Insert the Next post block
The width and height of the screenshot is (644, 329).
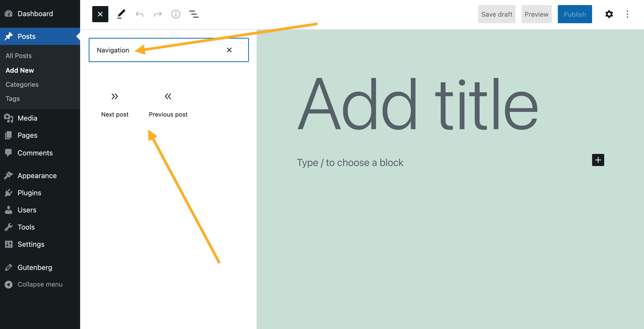click(x=115, y=104)
